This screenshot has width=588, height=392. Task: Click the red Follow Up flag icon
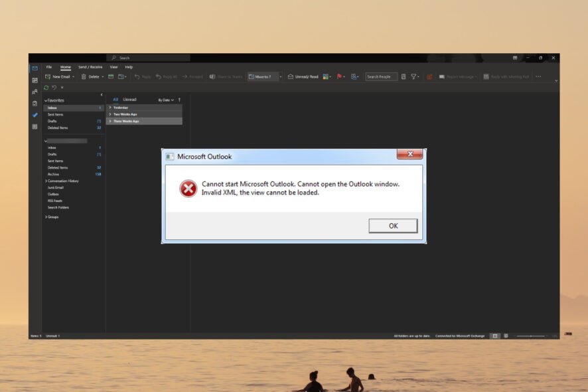(340, 76)
